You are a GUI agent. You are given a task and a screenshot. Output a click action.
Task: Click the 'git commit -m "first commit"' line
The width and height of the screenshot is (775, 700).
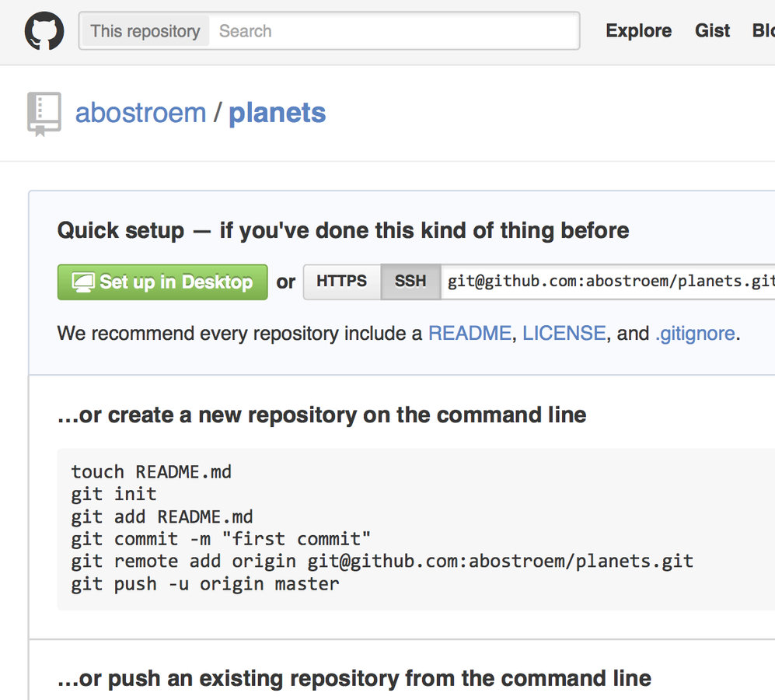click(221, 539)
